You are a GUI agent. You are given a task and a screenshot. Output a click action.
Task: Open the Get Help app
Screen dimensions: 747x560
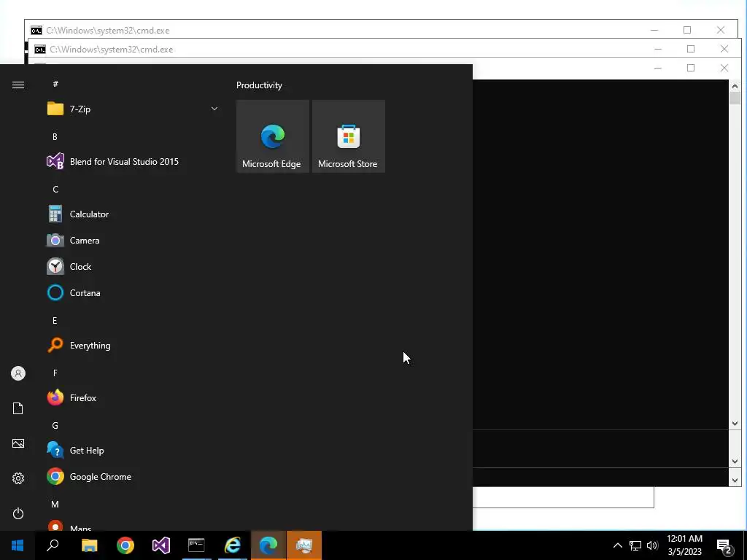coord(133,451)
